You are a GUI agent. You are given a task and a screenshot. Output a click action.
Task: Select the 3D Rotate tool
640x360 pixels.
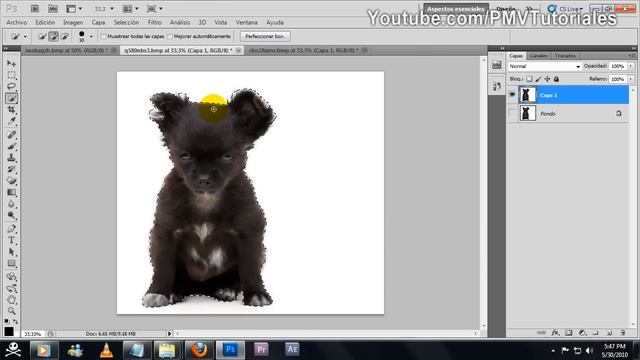click(11, 276)
